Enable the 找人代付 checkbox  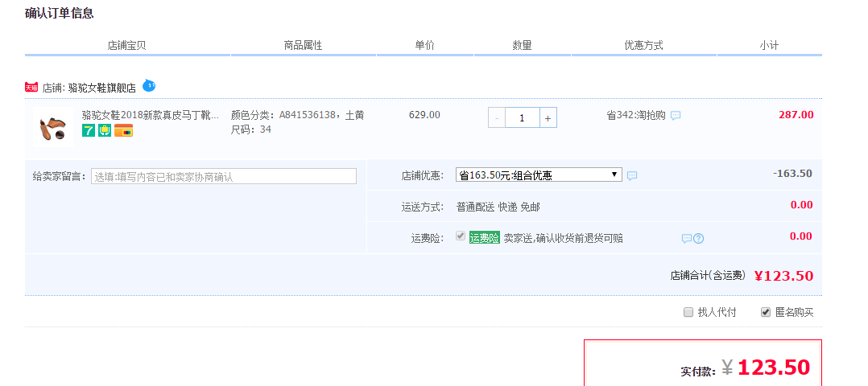point(688,313)
